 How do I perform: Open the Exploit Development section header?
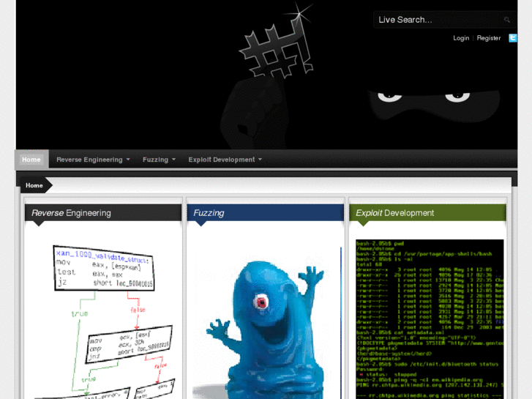pyautogui.click(x=427, y=213)
